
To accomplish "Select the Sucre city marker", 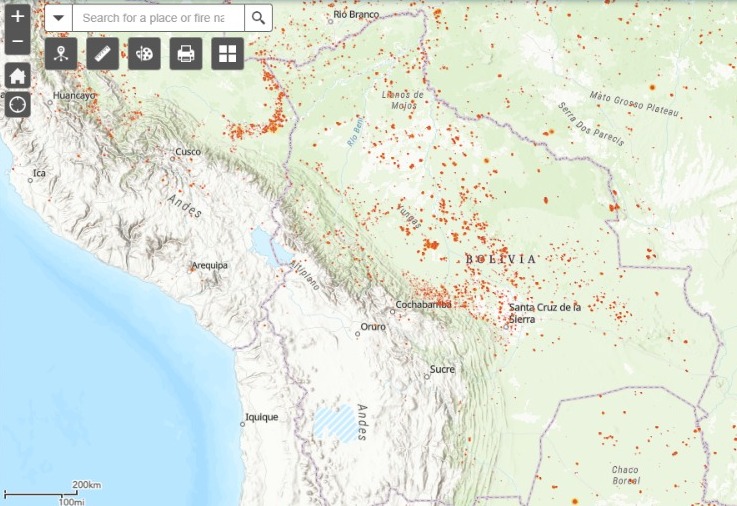I will [x=425, y=377].
